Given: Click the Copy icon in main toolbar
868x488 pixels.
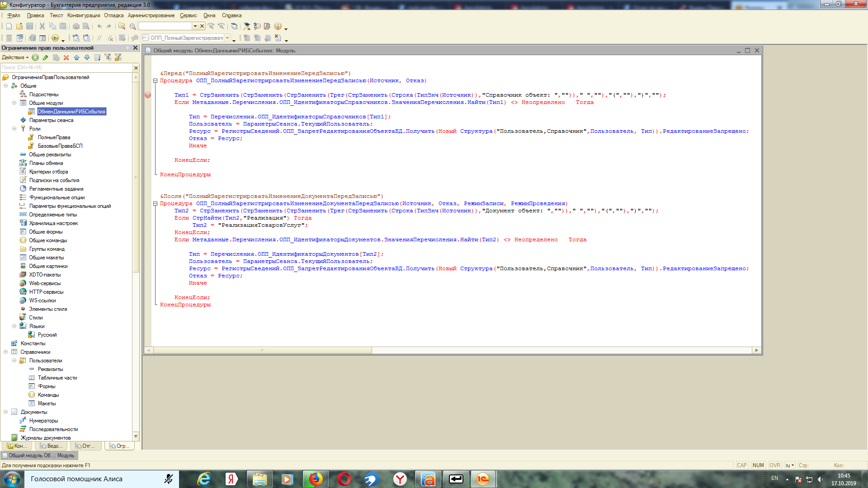Looking at the screenshot, I should (x=52, y=26).
